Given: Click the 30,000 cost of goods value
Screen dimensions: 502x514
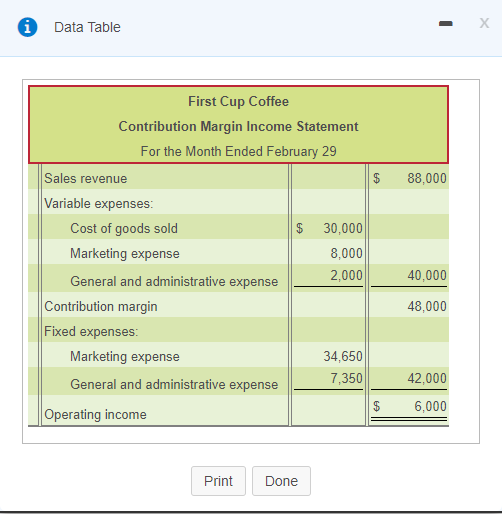Looking at the screenshot, I should point(343,228).
